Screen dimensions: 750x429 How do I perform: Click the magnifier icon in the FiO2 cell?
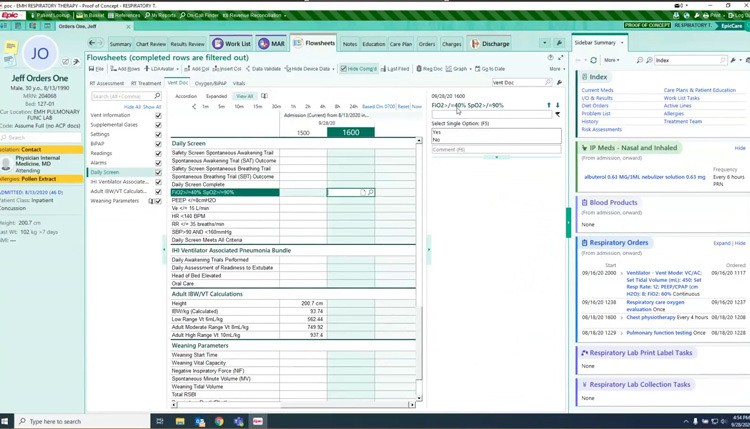pyautogui.click(x=370, y=192)
